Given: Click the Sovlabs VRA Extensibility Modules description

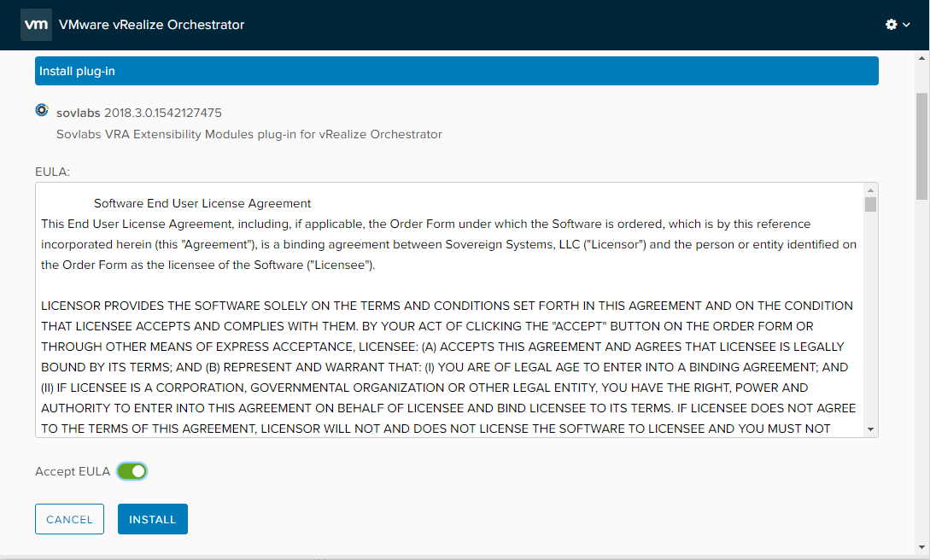Looking at the screenshot, I should click(x=249, y=134).
